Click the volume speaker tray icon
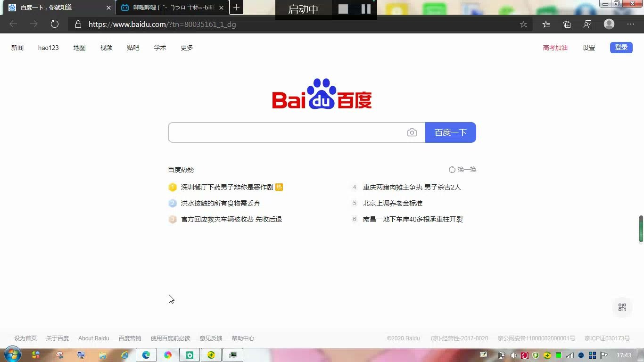The width and height of the screenshot is (644, 362). point(513,355)
